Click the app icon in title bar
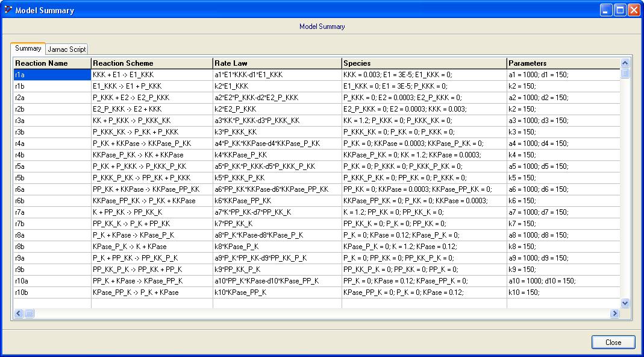 pos(8,10)
